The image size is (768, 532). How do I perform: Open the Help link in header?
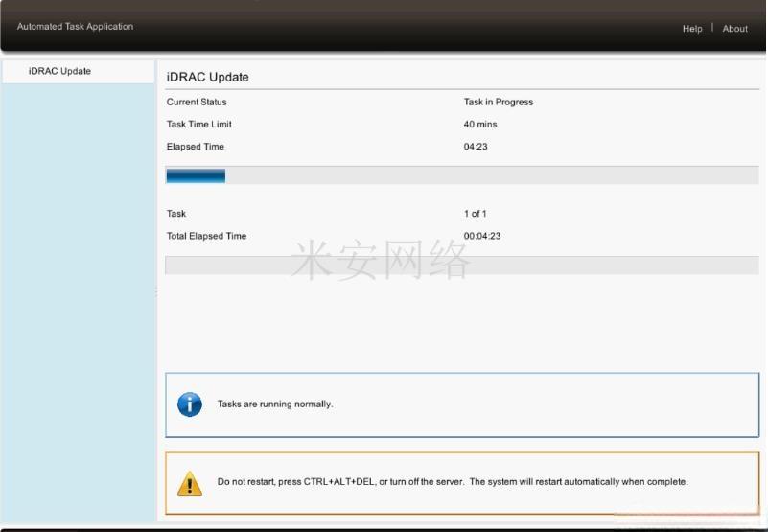point(692,29)
